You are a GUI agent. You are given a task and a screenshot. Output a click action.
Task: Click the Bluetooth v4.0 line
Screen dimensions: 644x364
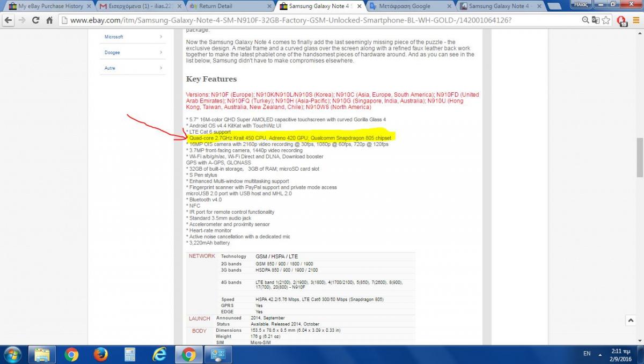coord(205,200)
